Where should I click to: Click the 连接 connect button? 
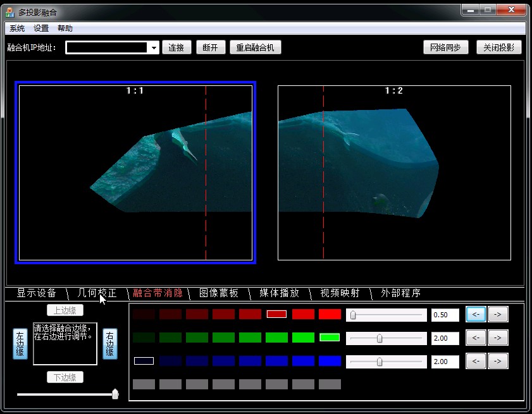(x=176, y=47)
